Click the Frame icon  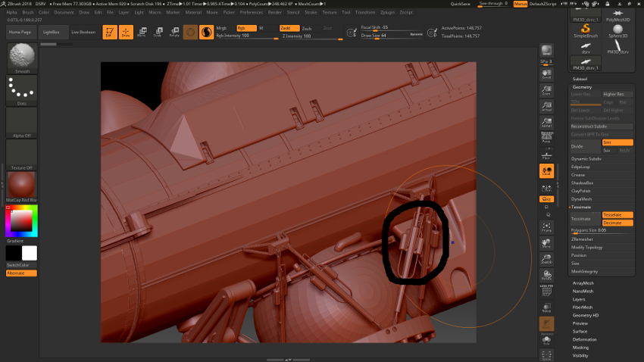(547, 226)
